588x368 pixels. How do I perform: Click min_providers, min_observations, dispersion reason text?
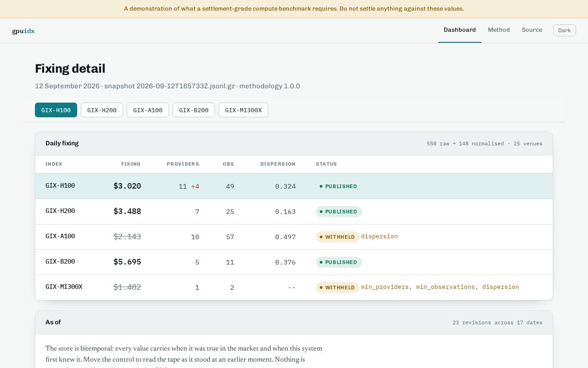(x=440, y=287)
